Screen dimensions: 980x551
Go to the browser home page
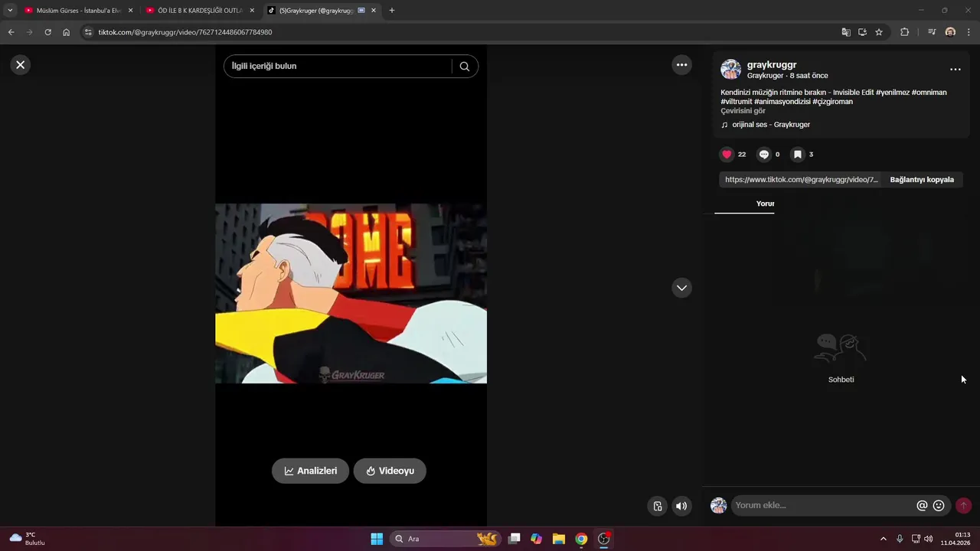(x=66, y=32)
